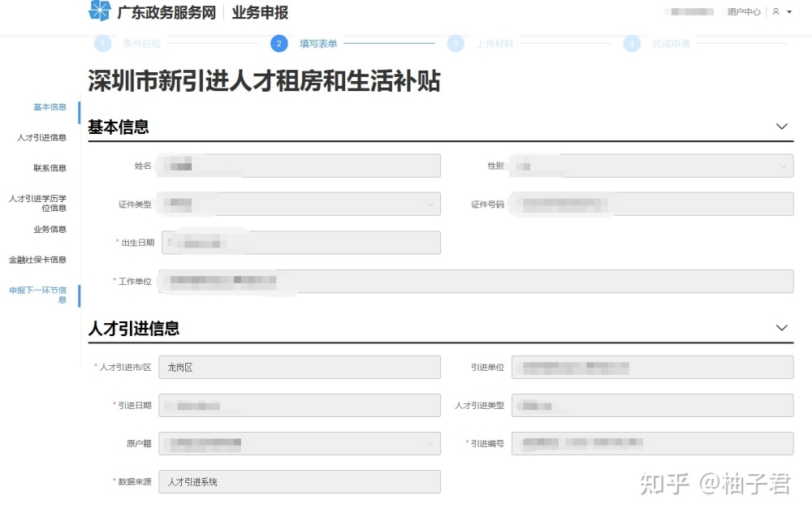Click the 广东政务服务网 site name
812x517 pixels.
tap(166, 12)
